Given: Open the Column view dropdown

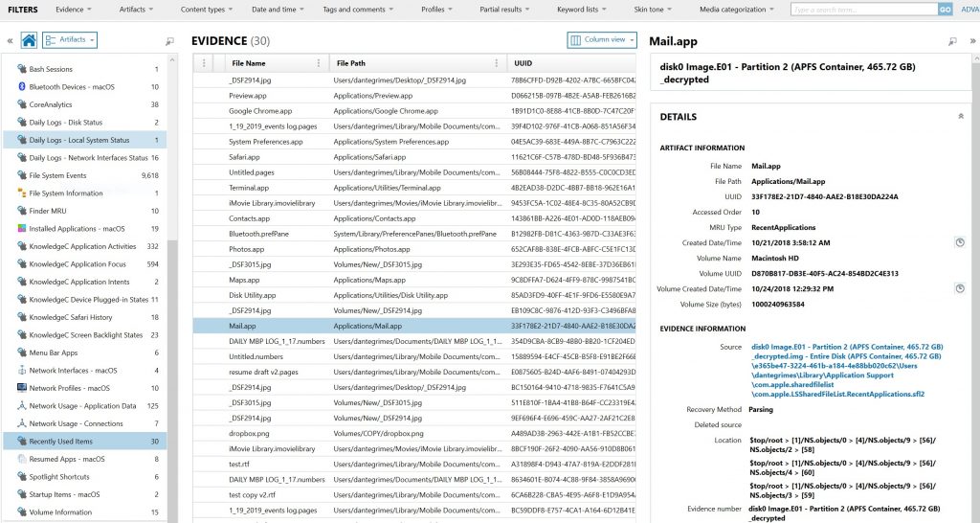Looking at the screenshot, I should [x=602, y=40].
